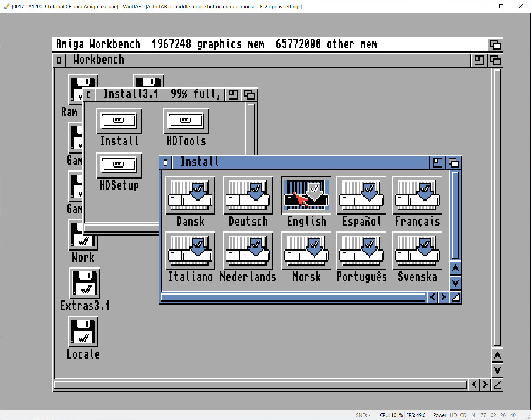Select the Dansk install icon
The width and height of the screenshot is (531, 420).
pos(190,195)
